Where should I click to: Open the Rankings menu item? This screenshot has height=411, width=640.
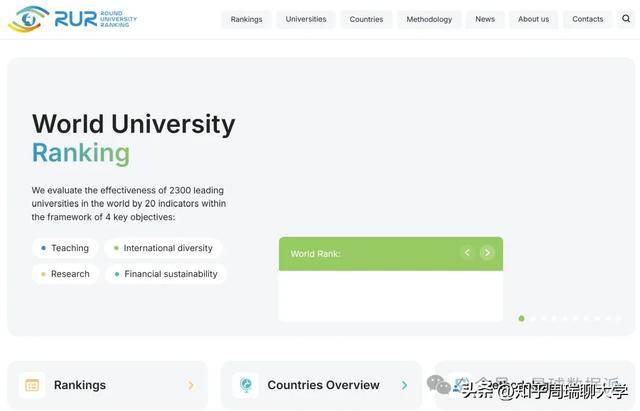pyautogui.click(x=246, y=19)
